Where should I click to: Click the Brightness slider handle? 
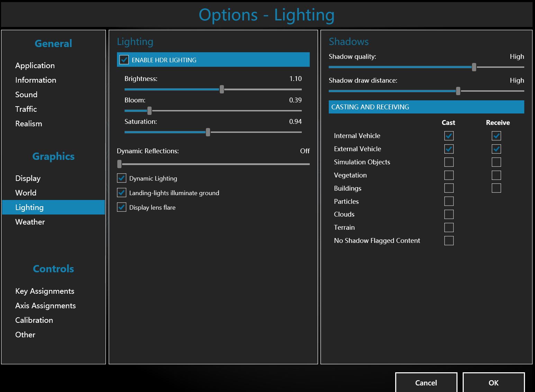point(222,89)
